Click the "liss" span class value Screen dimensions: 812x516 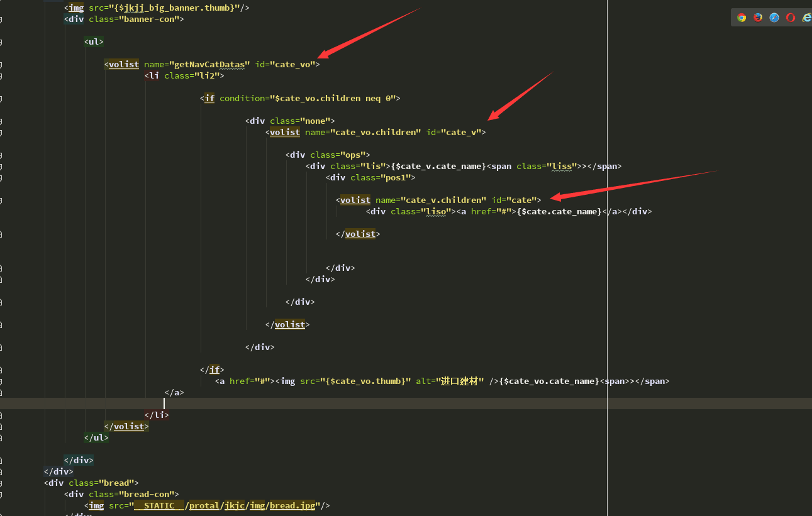point(562,166)
